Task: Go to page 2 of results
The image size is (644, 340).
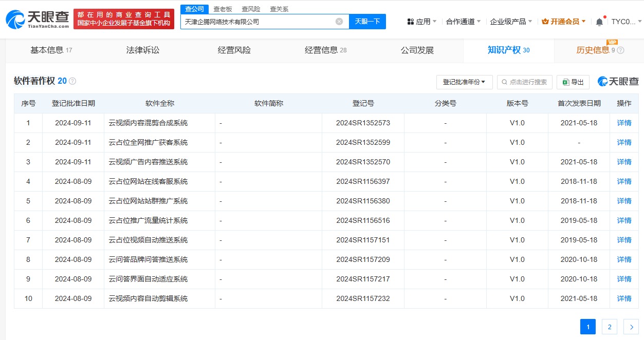Action: (x=609, y=327)
